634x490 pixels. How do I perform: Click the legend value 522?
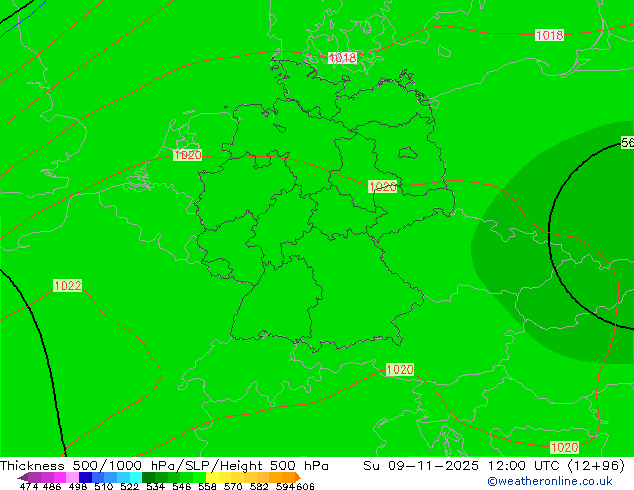(129, 486)
